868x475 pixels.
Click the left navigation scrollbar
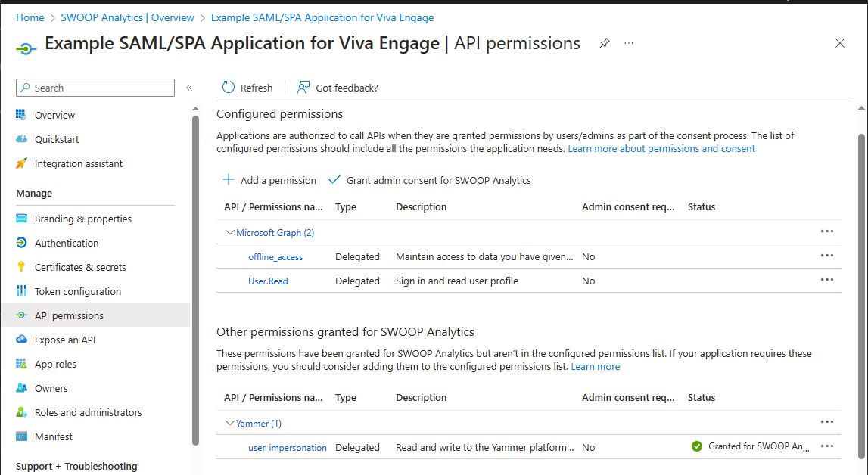click(195, 279)
